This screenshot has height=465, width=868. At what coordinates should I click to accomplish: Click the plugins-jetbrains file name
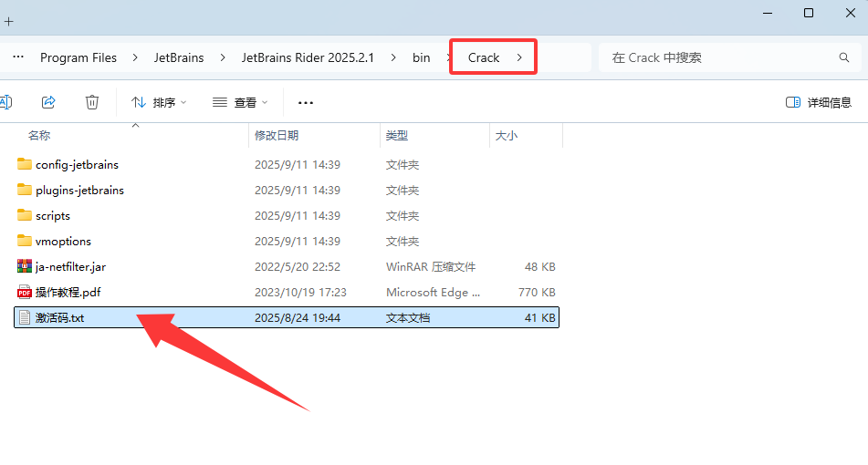[x=79, y=191]
